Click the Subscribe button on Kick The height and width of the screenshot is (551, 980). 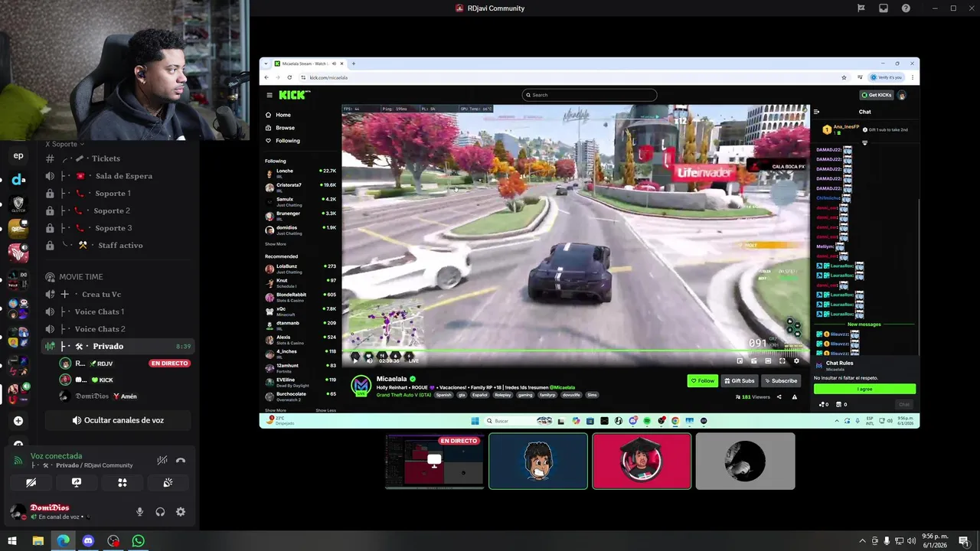tap(780, 380)
